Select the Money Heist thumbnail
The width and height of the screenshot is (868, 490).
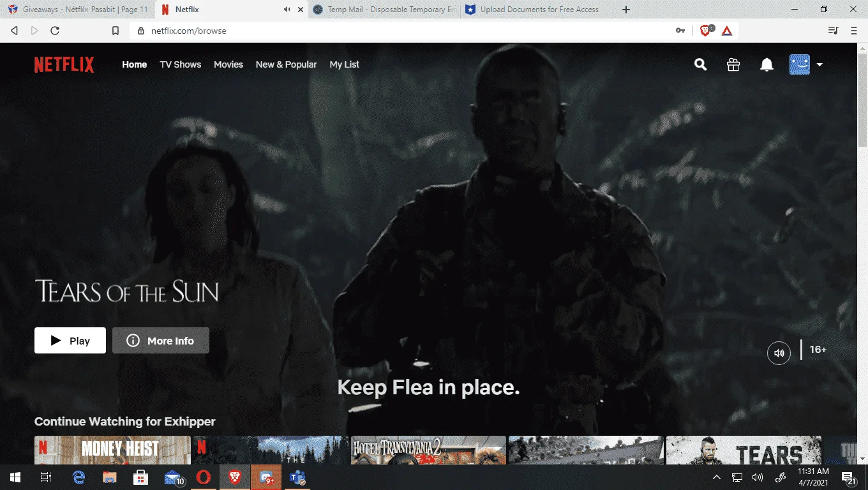pyautogui.click(x=112, y=450)
